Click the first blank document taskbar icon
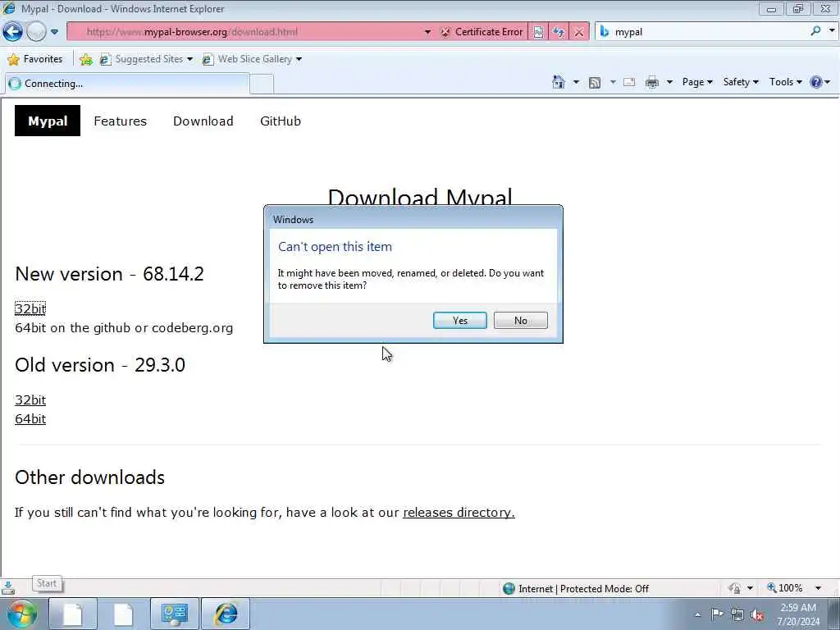Viewport: 840px width, 630px height. click(73, 614)
